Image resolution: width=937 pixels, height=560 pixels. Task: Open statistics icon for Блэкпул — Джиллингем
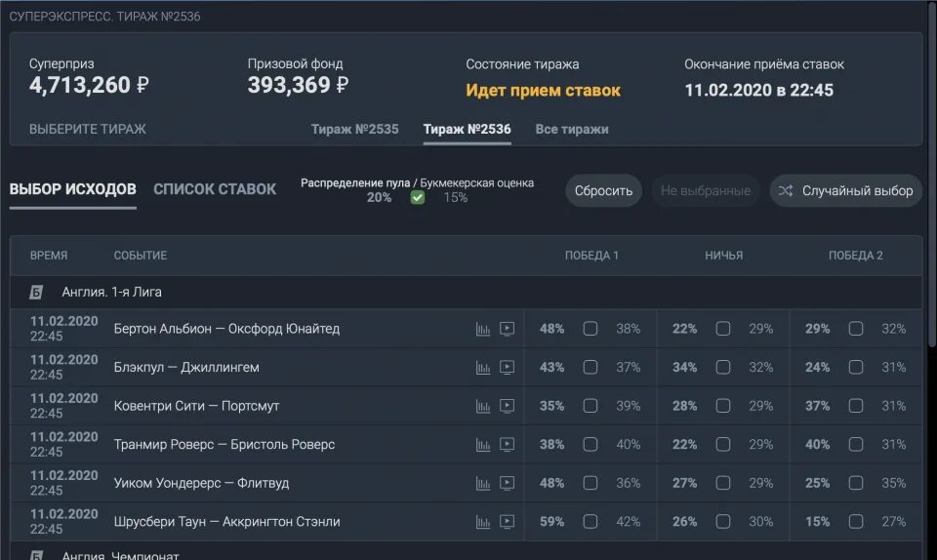pos(483,368)
